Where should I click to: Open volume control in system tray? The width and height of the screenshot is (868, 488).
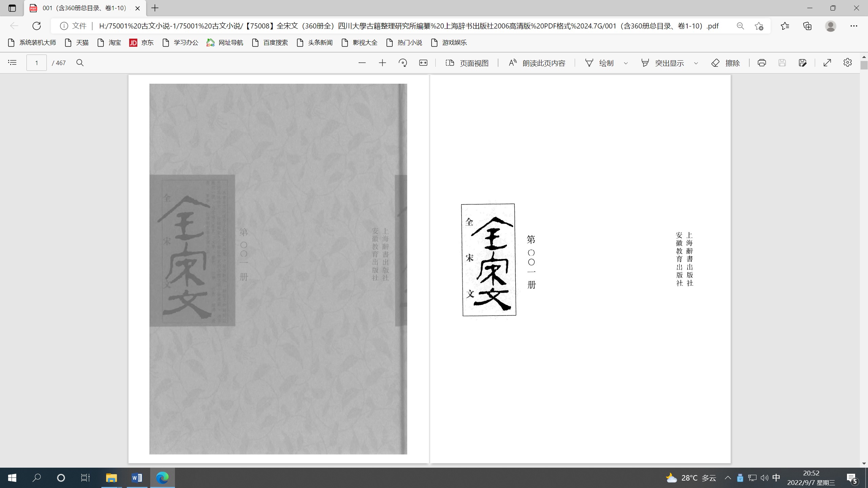click(764, 478)
